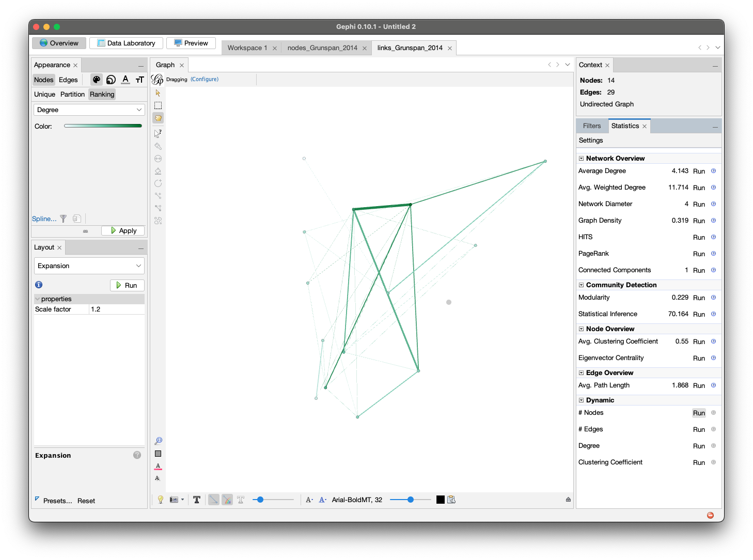Click the red stop icon in status bar
This screenshot has width=753, height=560.
pyautogui.click(x=710, y=515)
